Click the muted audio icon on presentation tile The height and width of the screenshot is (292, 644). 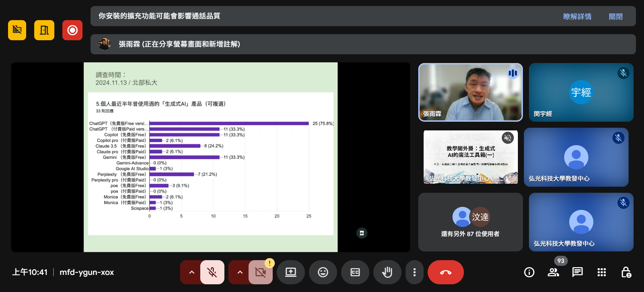[x=508, y=138]
